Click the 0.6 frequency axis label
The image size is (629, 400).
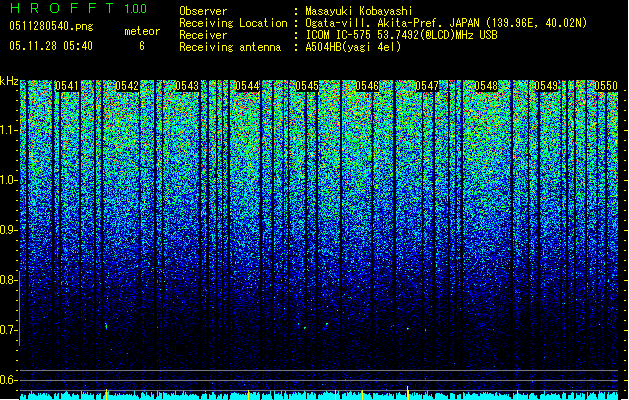point(8,380)
